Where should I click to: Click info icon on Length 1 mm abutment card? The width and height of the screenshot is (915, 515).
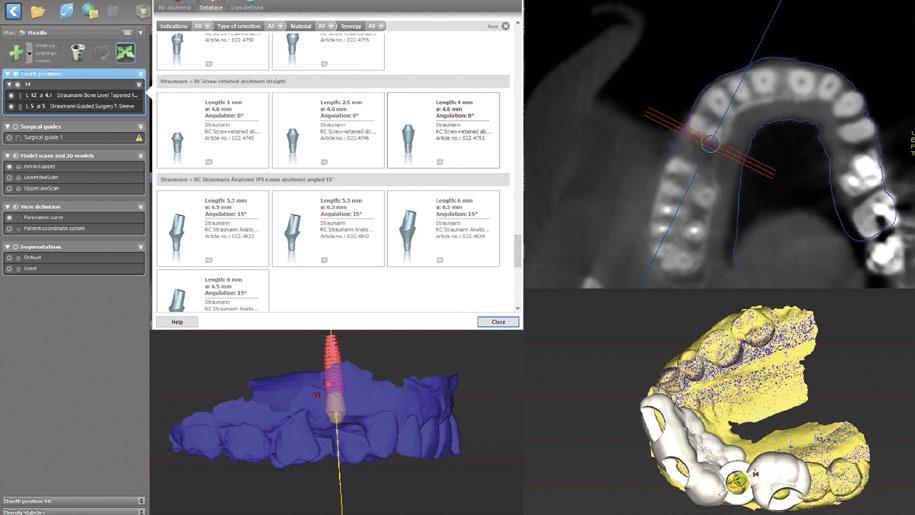(209, 162)
